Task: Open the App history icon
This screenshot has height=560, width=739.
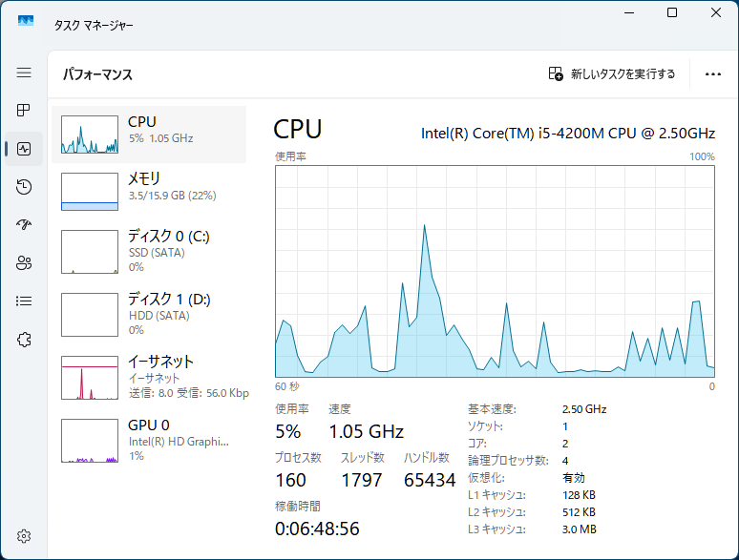Action: click(24, 187)
